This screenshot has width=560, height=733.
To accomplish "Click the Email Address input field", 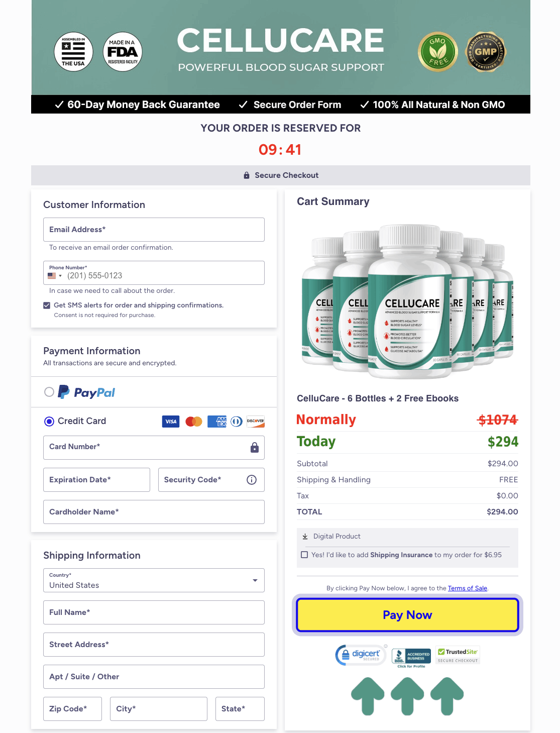I will (154, 230).
